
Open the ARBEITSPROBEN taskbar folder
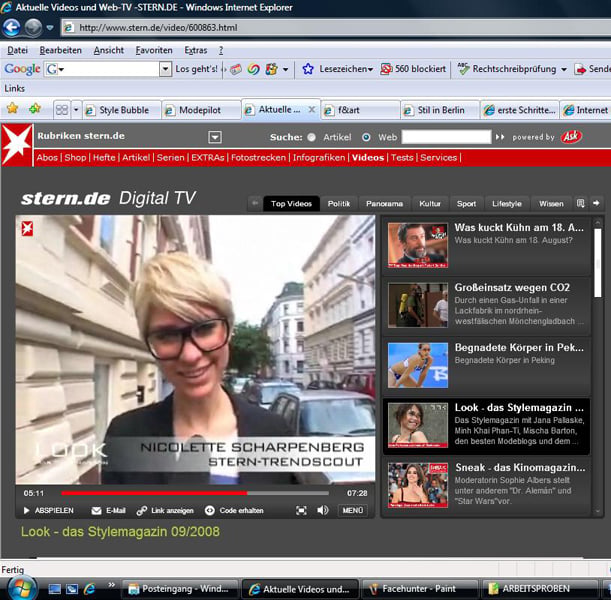540,589
